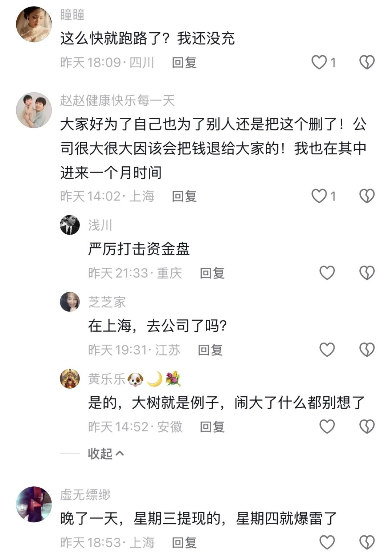Reply to 瞳瞳's comment
This screenshot has width=392, height=559.
[184, 62]
